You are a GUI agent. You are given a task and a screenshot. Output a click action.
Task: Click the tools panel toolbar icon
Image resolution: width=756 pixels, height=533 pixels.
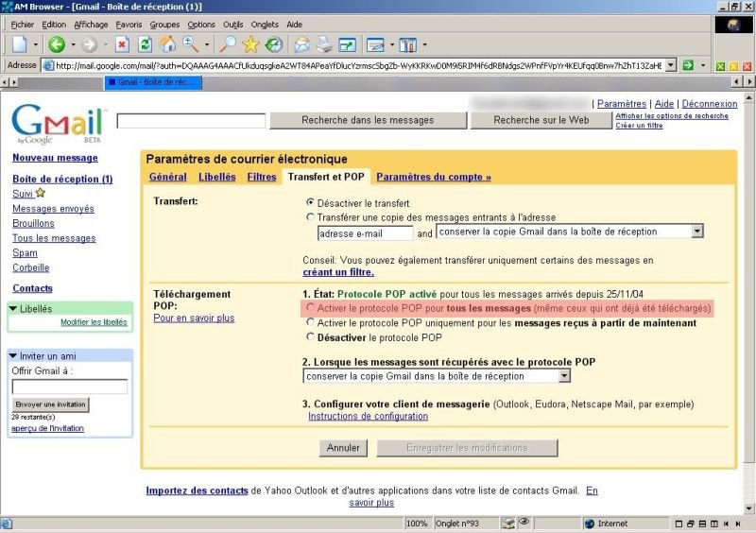(408, 44)
